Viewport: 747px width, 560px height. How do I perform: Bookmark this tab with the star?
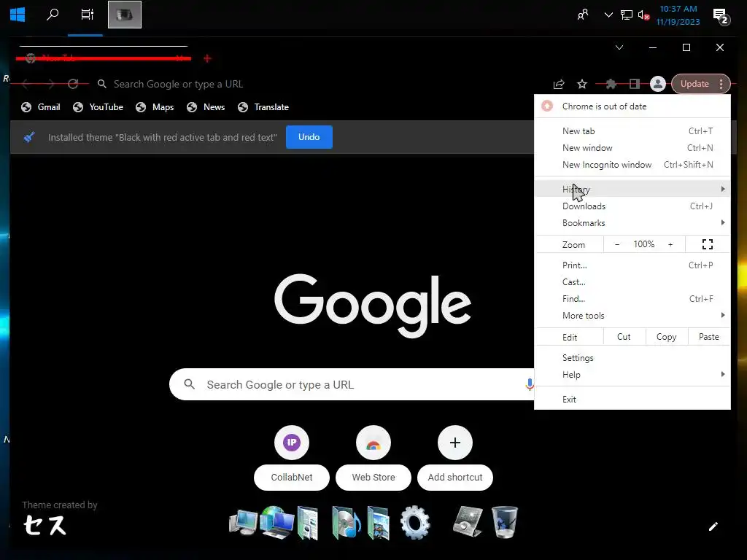tap(581, 84)
